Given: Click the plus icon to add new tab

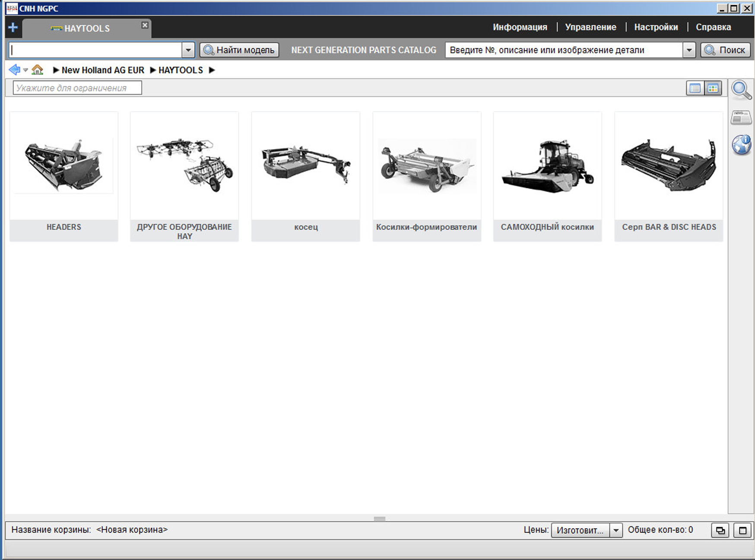Looking at the screenshot, I should coord(13,28).
